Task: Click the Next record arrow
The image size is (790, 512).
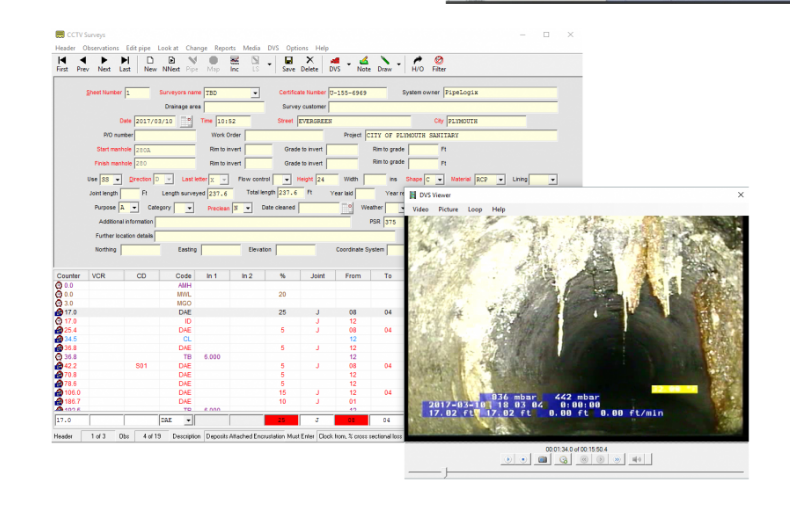Action: (x=104, y=64)
